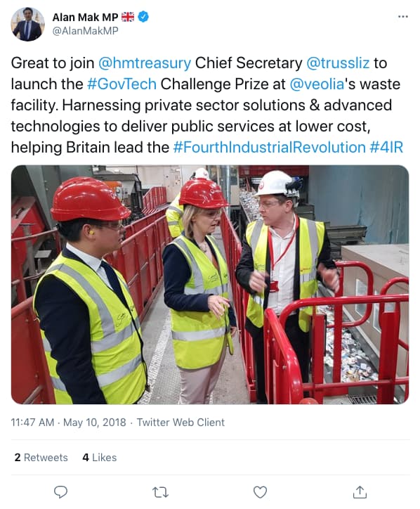Click the Alan Mak MP display name
Image resolution: width=420 pixels, height=509 pixels.
tap(85, 17)
